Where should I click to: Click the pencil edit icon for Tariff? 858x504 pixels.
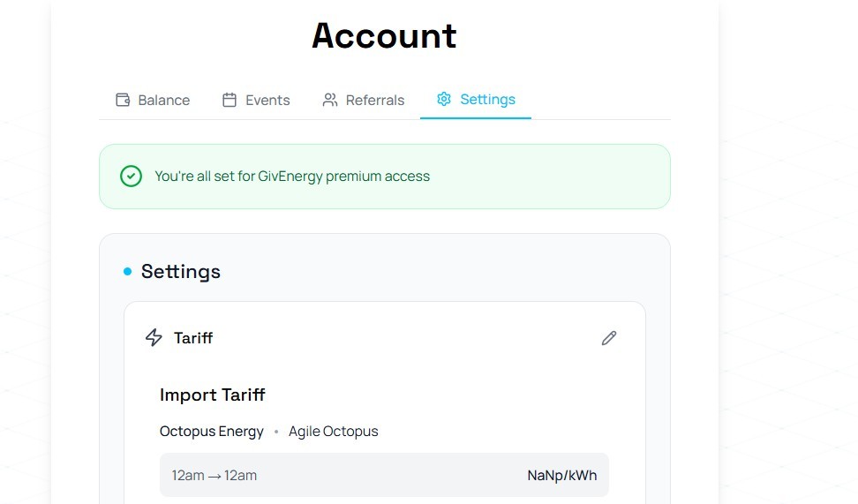pos(609,338)
